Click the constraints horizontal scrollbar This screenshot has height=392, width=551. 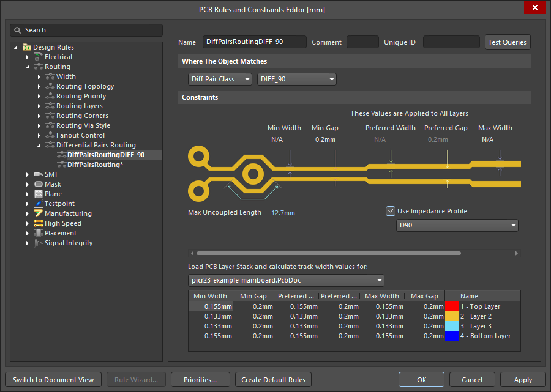coord(329,253)
